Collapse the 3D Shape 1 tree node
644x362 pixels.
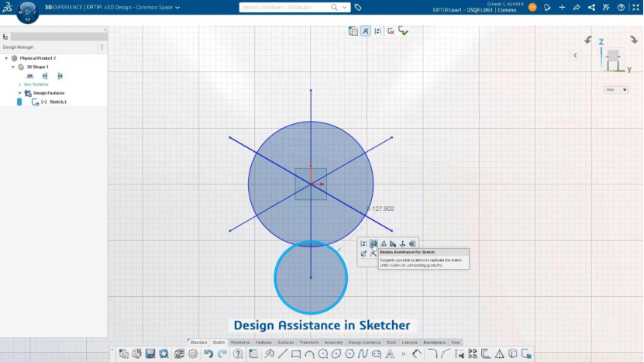pos(12,67)
